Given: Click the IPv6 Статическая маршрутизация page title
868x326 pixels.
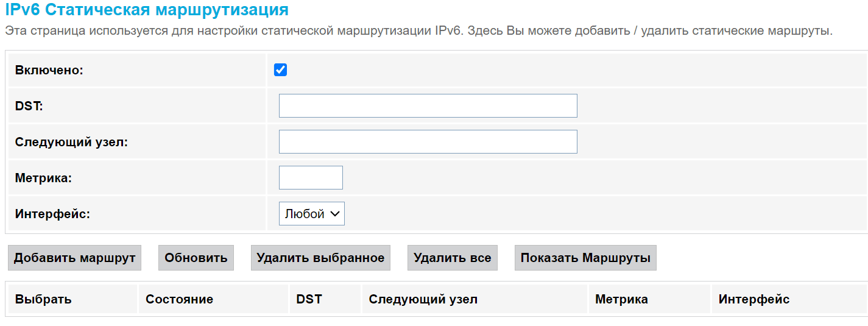Looking at the screenshot, I should [x=147, y=10].
